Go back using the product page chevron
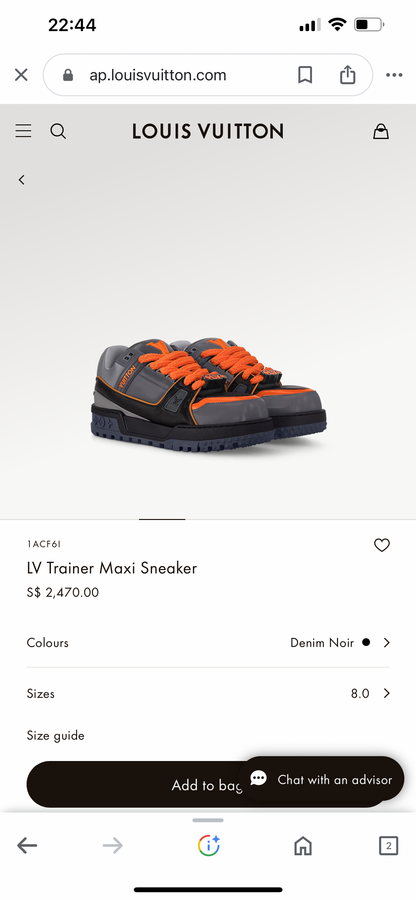Viewport: 416px width, 900px height. click(21, 180)
